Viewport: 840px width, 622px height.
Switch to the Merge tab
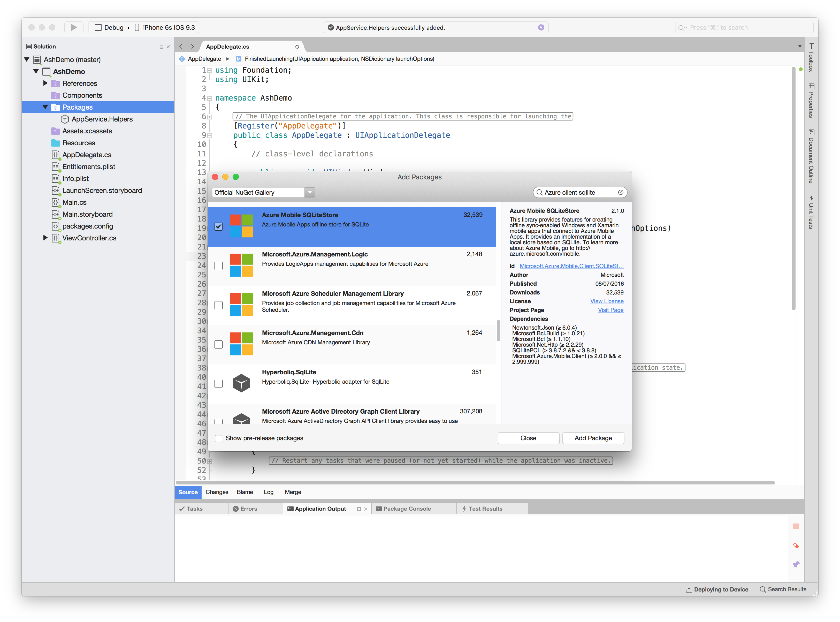click(293, 492)
